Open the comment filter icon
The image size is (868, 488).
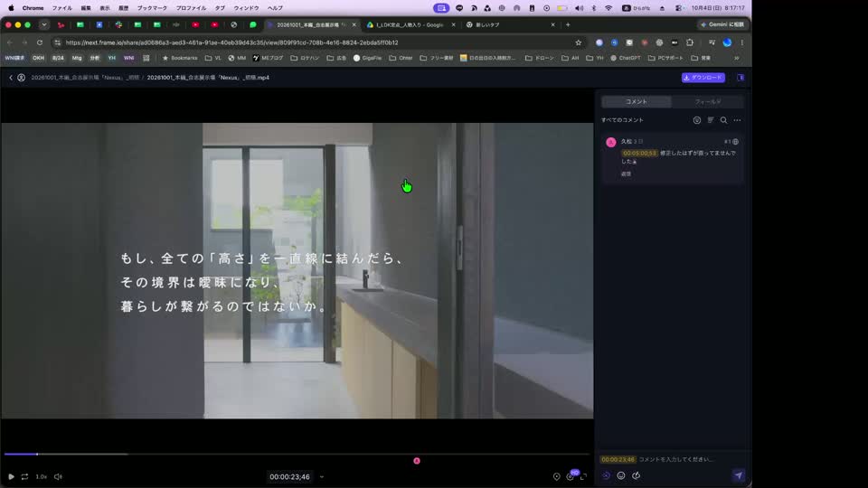point(697,120)
